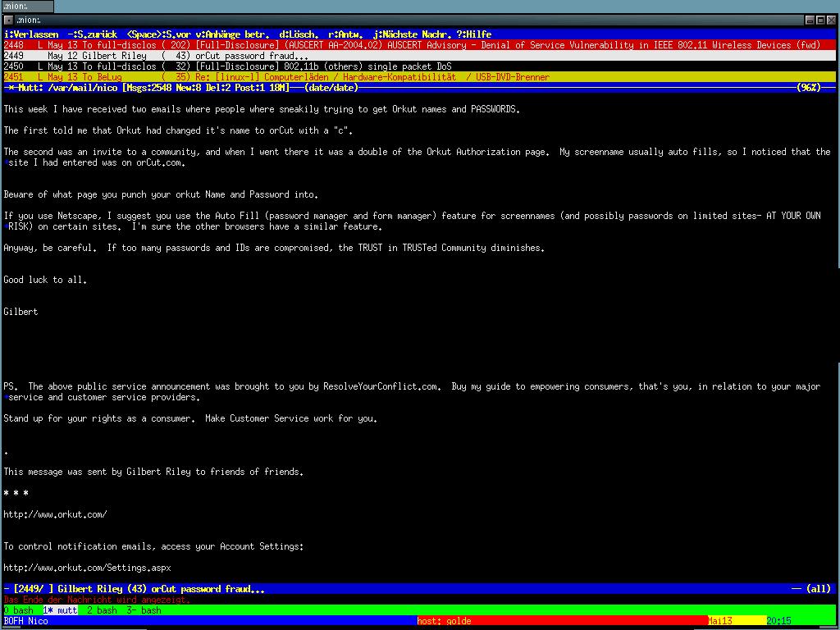Open the window menu icon in the title bar
840x630 pixels.
click(x=8, y=21)
